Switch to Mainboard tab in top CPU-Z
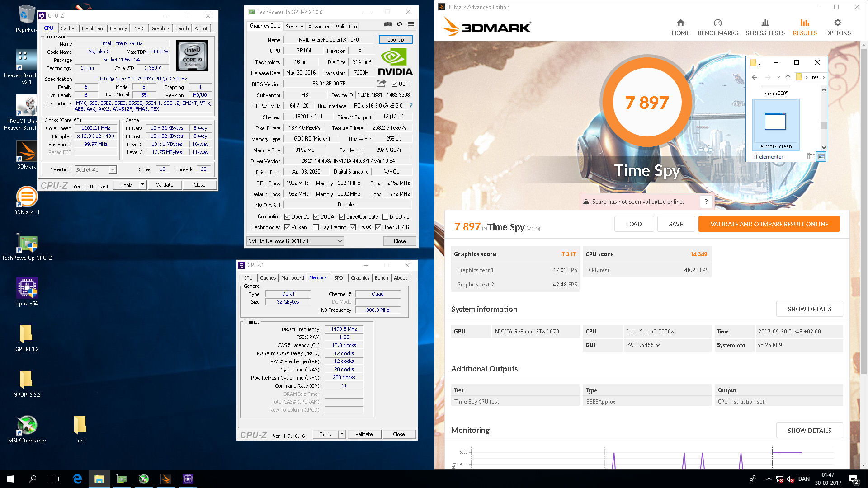Viewport: 868px width, 488px height. [93, 28]
